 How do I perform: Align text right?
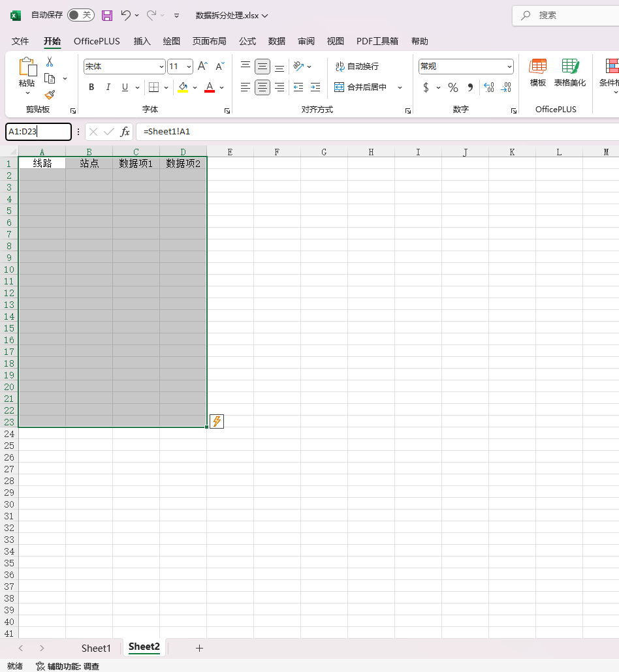[279, 87]
